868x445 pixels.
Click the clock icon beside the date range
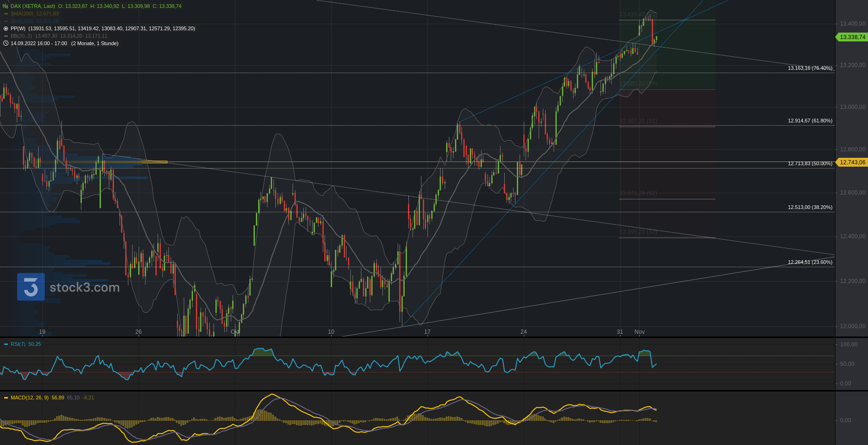[x=6, y=43]
